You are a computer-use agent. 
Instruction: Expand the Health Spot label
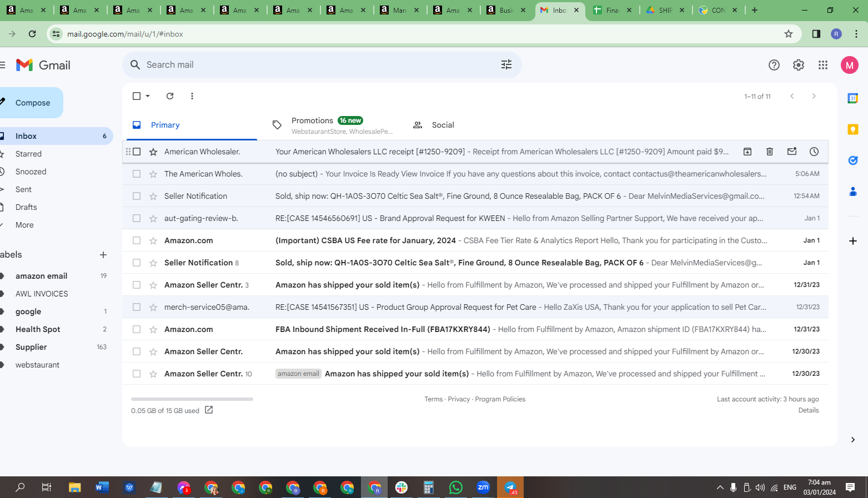pos(2,329)
